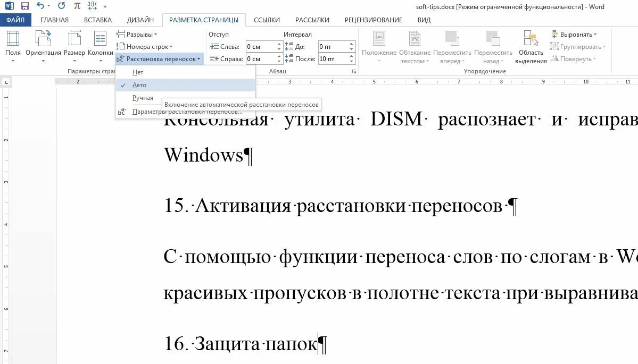Increase the Слева indent with up arrow
This screenshot has width=638, height=364.
(x=279, y=44)
